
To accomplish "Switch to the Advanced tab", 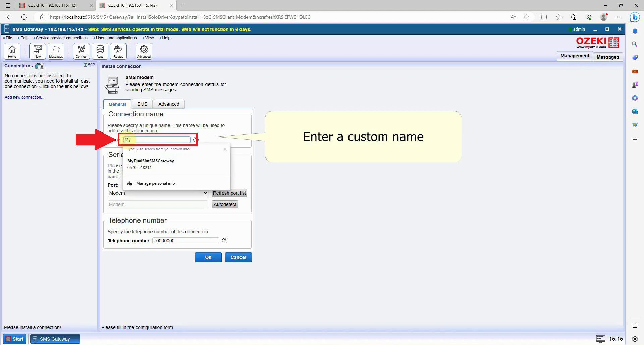I will point(169,104).
